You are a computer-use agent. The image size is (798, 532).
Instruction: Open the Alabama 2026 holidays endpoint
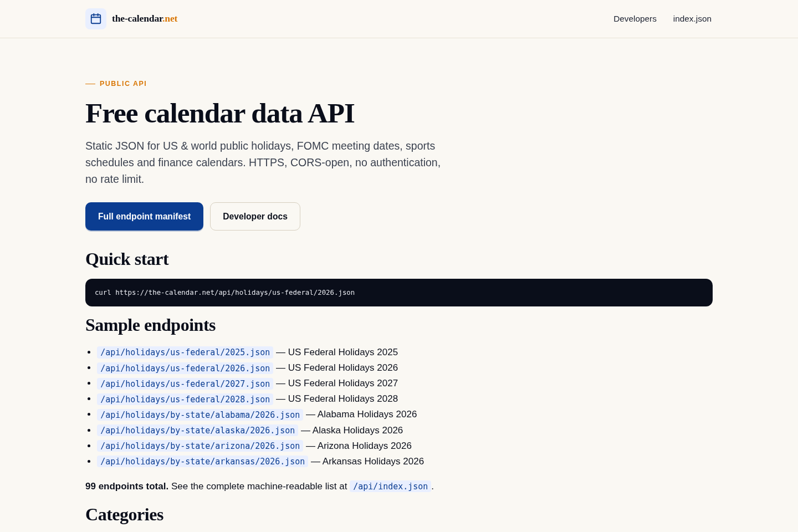[x=200, y=415]
